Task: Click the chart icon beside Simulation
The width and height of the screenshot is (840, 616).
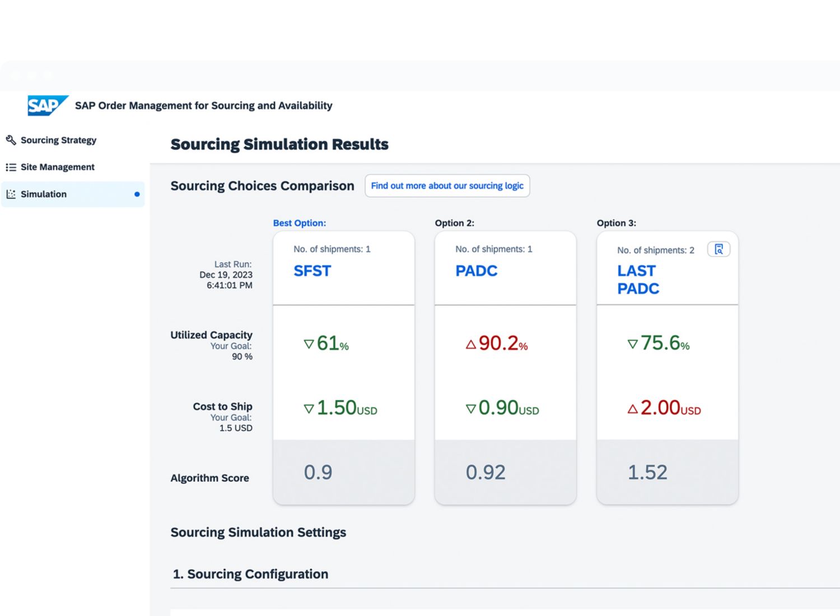Action: 11,194
